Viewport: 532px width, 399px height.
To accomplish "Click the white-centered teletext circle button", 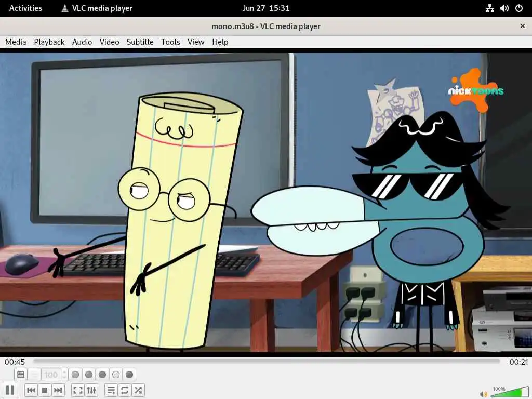I will tap(116, 375).
